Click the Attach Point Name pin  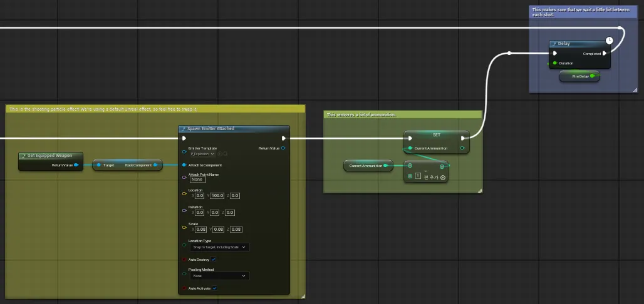click(x=184, y=177)
